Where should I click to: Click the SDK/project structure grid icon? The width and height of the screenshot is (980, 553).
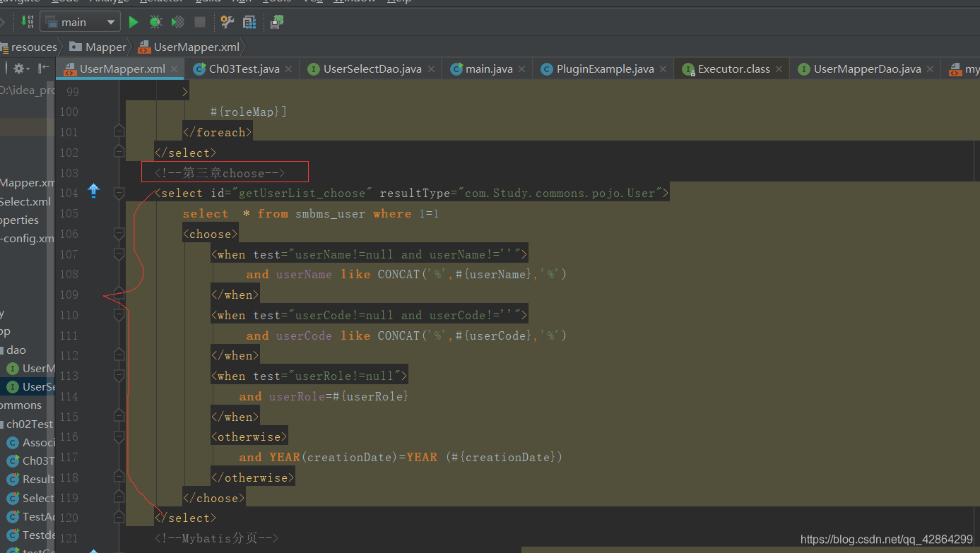click(249, 22)
